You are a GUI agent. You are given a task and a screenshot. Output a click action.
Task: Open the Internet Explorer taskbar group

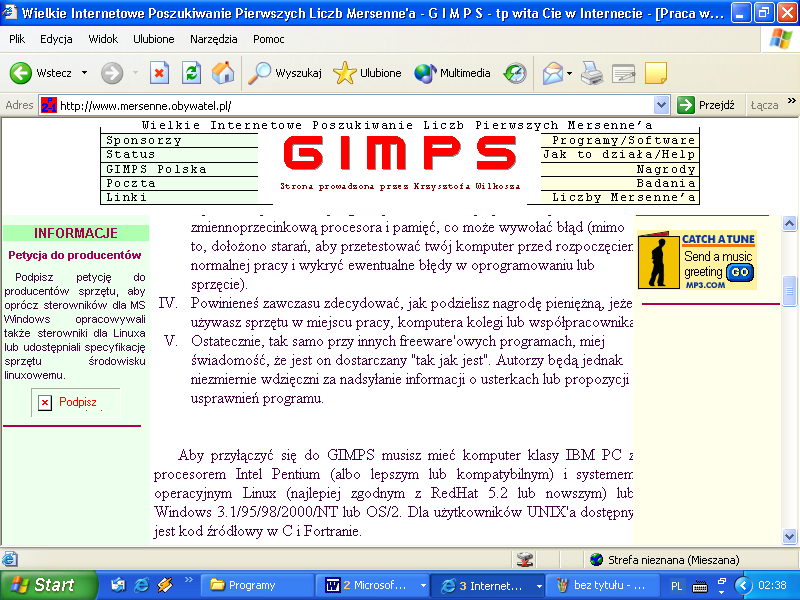[x=487, y=585]
